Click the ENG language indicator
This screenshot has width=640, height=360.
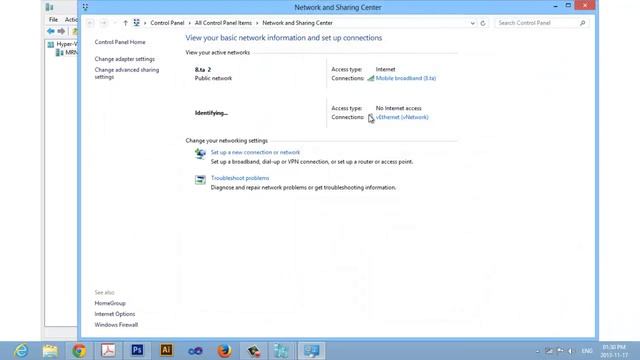pos(587,351)
